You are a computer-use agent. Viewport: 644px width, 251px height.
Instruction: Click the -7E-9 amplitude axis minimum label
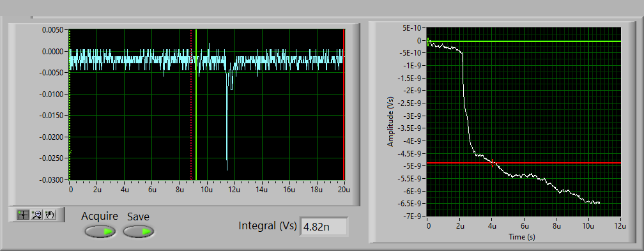[x=413, y=217]
